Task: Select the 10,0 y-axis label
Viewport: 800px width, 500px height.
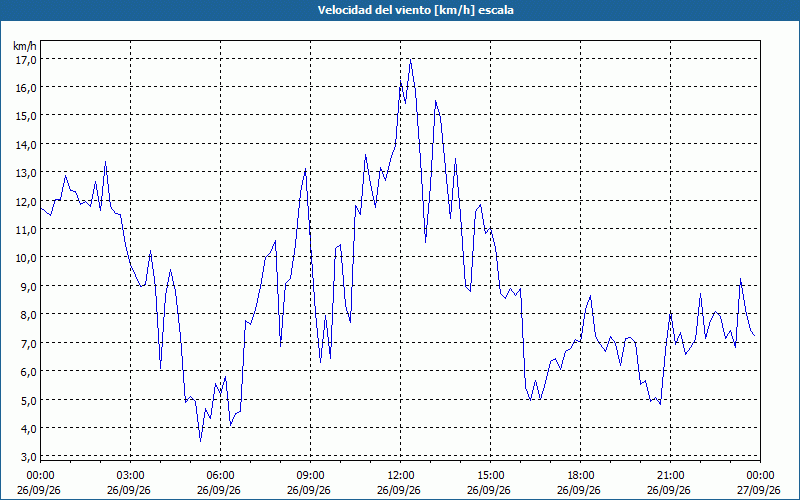Action: click(x=27, y=258)
